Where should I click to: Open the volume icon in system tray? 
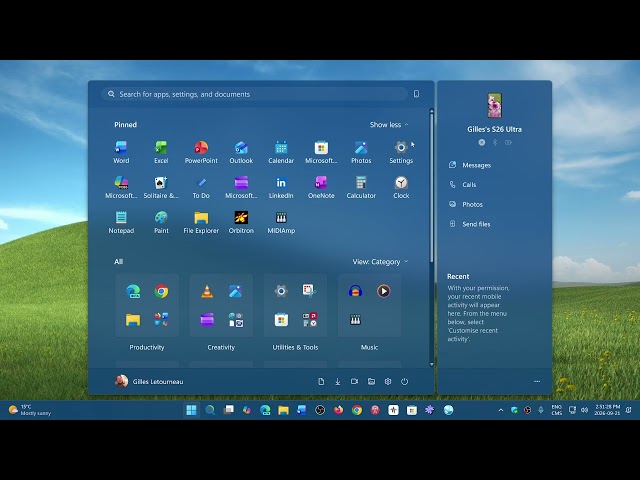pyautogui.click(x=584, y=410)
